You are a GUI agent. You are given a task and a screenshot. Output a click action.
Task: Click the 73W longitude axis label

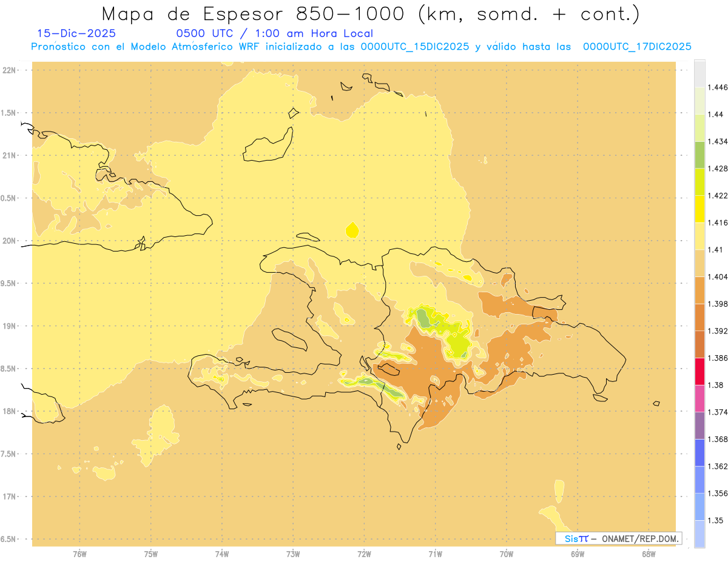(293, 554)
